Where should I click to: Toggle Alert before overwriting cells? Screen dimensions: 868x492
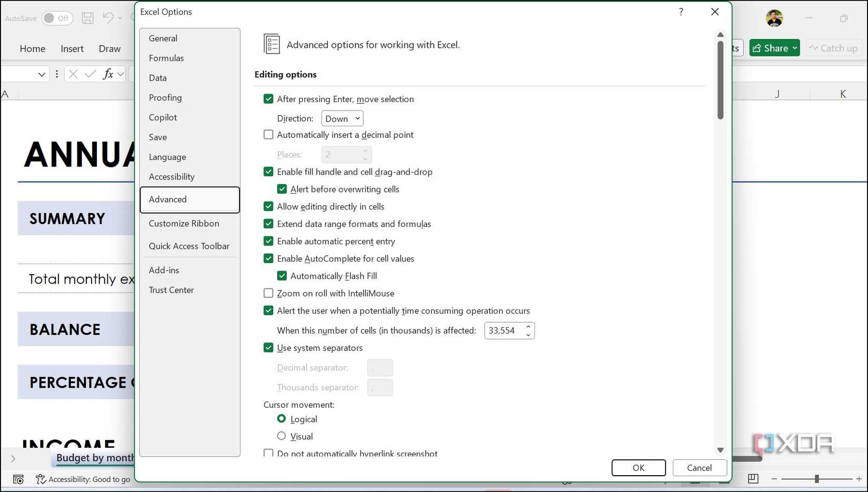point(282,189)
